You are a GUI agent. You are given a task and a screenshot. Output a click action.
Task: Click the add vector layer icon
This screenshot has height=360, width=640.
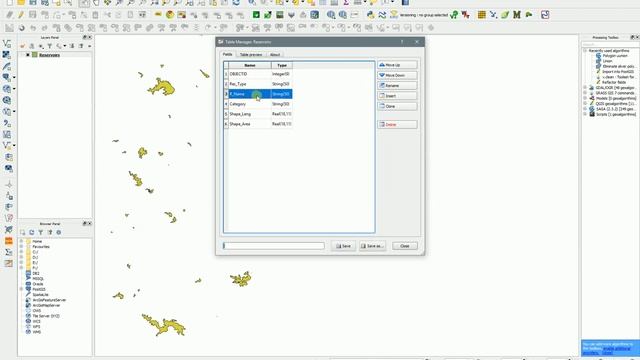click(x=7, y=43)
